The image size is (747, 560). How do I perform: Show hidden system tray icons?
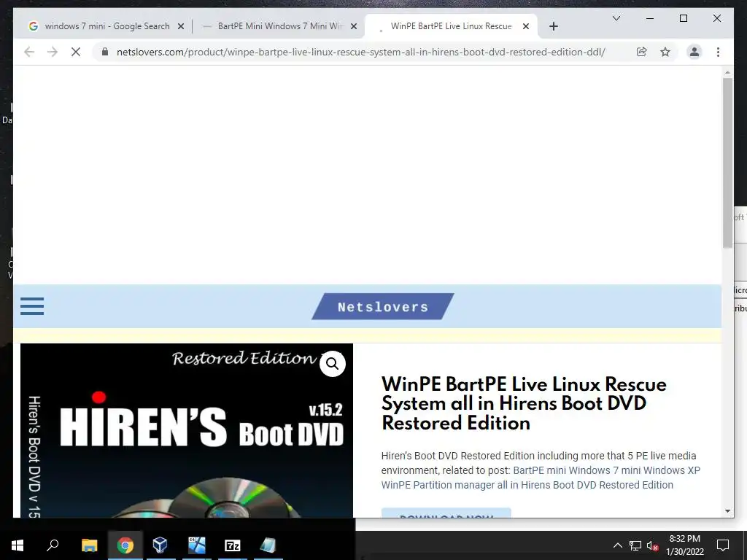(x=617, y=545)
